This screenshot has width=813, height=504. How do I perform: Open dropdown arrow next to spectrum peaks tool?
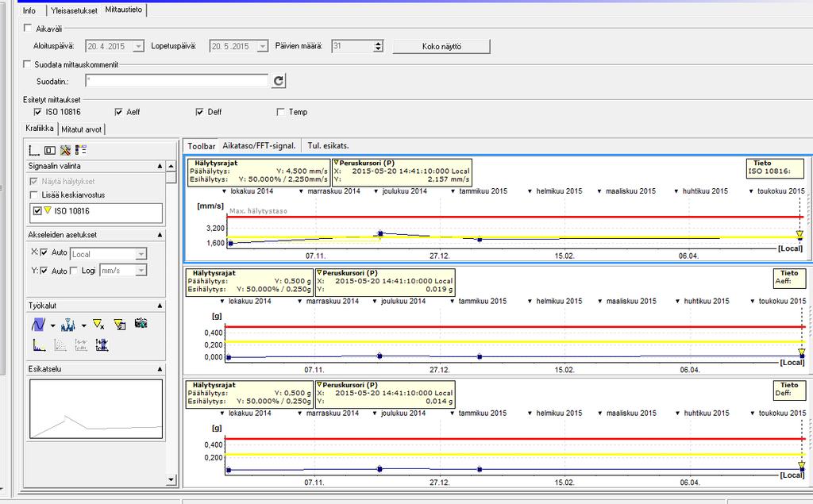click(x=83, y=326)
